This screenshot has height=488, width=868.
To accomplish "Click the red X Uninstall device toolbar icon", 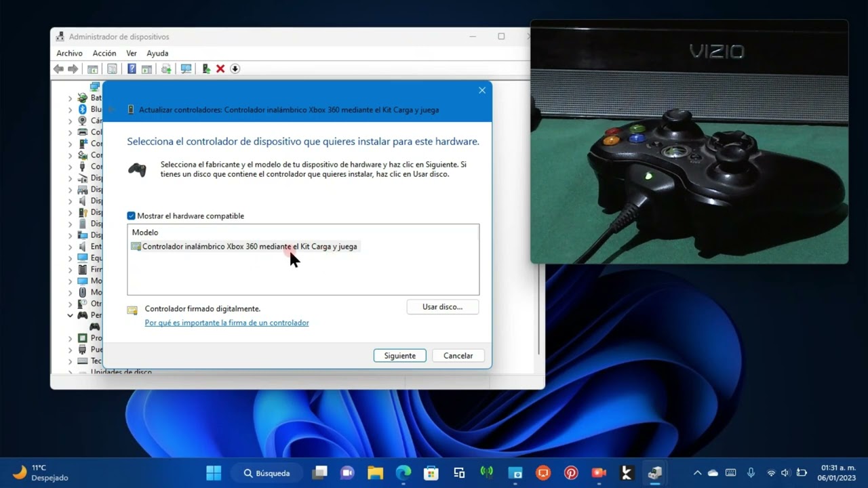I will coord(220,69).
